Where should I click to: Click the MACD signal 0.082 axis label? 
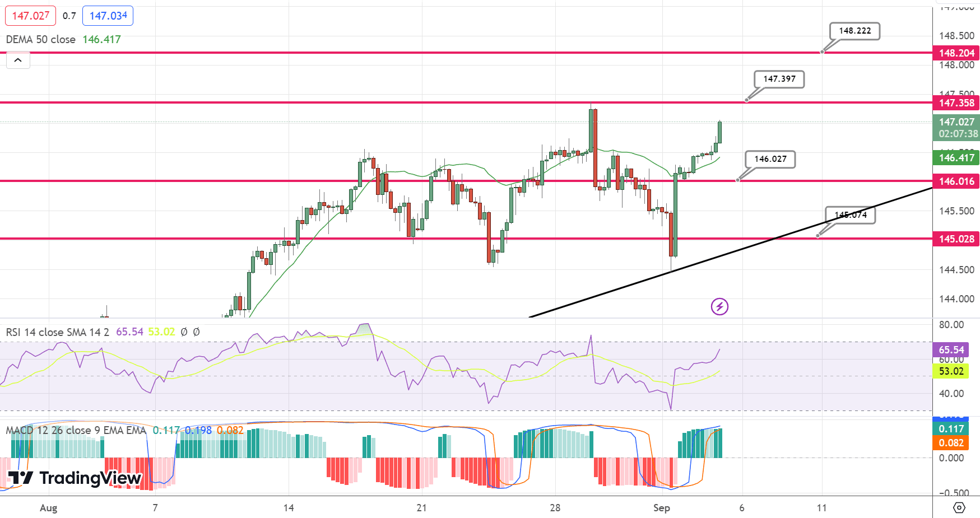951,443
